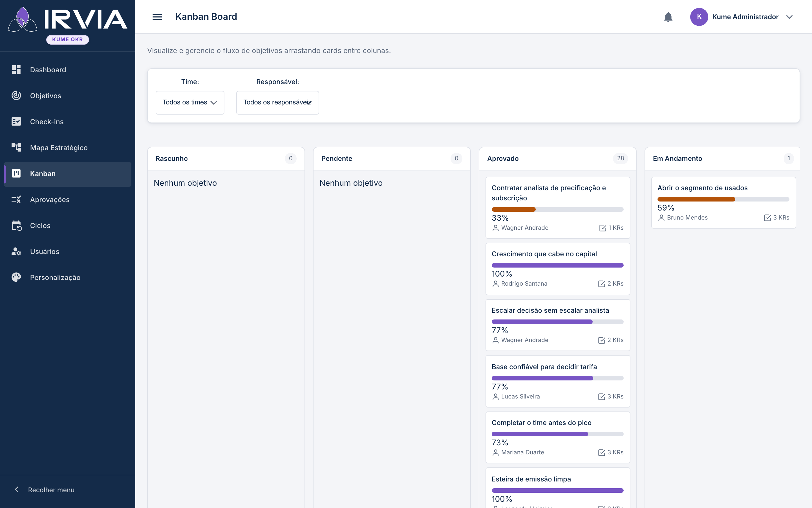Open the Ciclos menu item

pyautogui.click(x=67, y=225)
